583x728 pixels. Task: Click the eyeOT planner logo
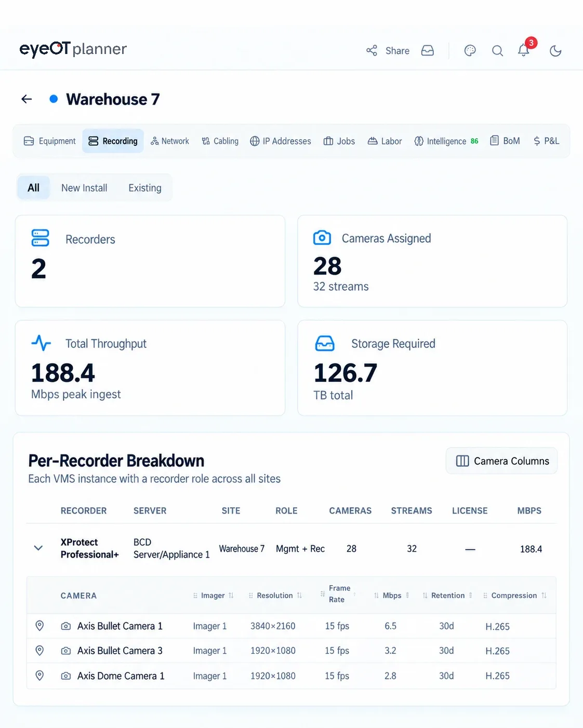(x=73, y=49)
